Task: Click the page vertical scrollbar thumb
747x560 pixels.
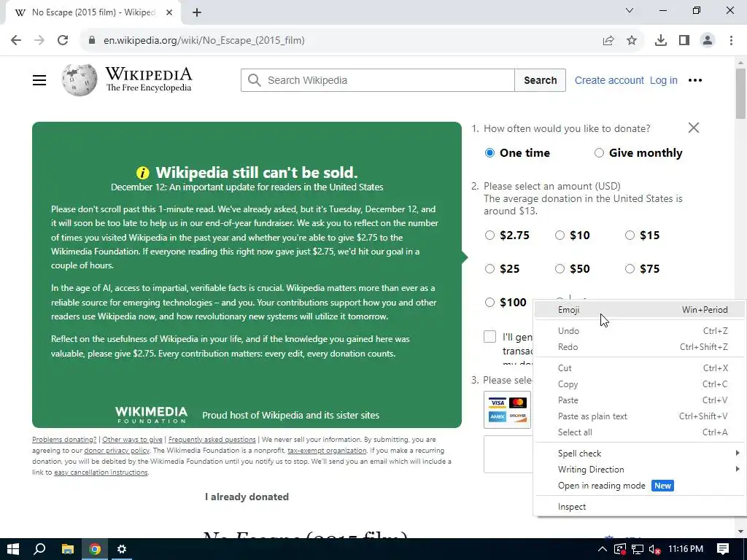Action: tap(740, 93)
